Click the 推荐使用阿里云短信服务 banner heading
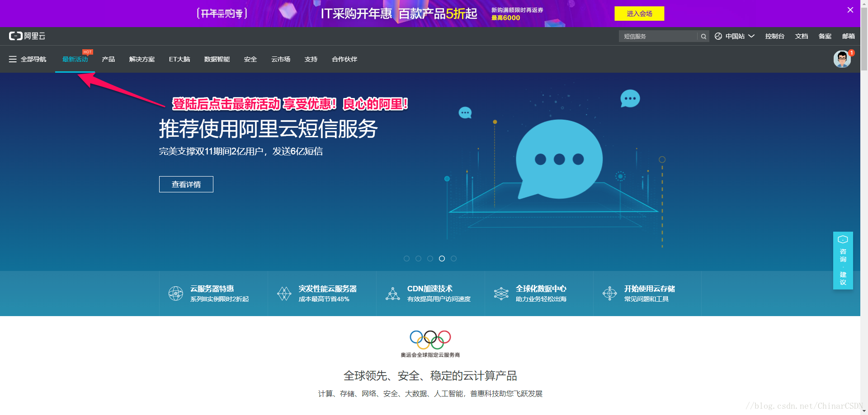The image size is (868, 415). [x=269, y=129]
